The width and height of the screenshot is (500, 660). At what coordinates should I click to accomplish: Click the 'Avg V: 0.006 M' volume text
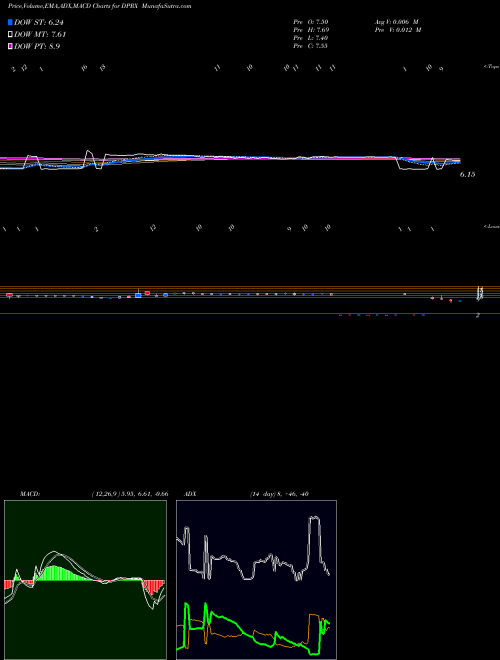398,21
